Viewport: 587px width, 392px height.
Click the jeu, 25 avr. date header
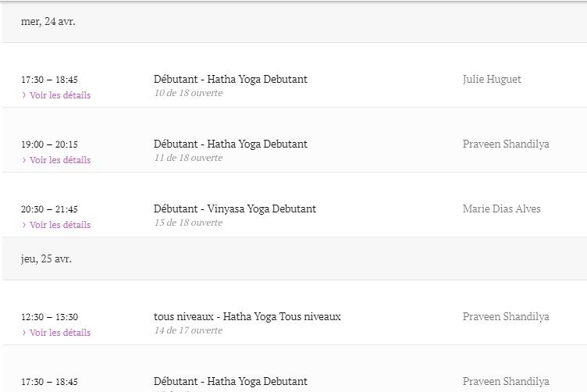[x=46, y=259]
